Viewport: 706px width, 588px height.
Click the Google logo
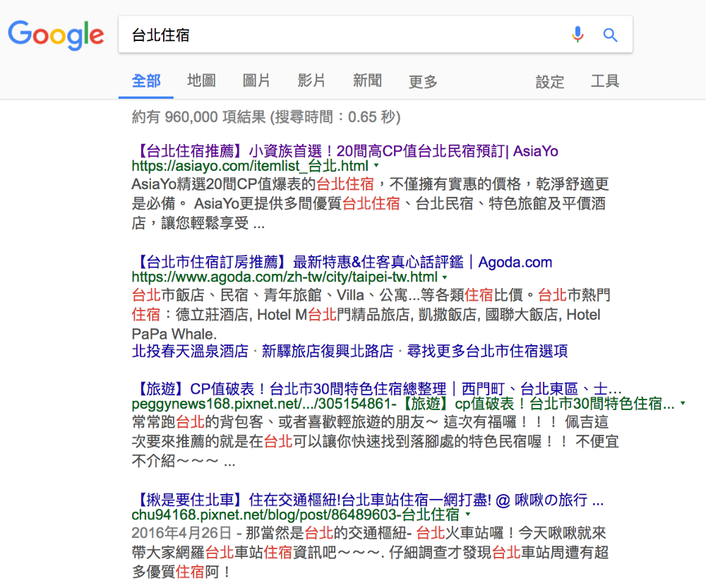pos(56,35)
